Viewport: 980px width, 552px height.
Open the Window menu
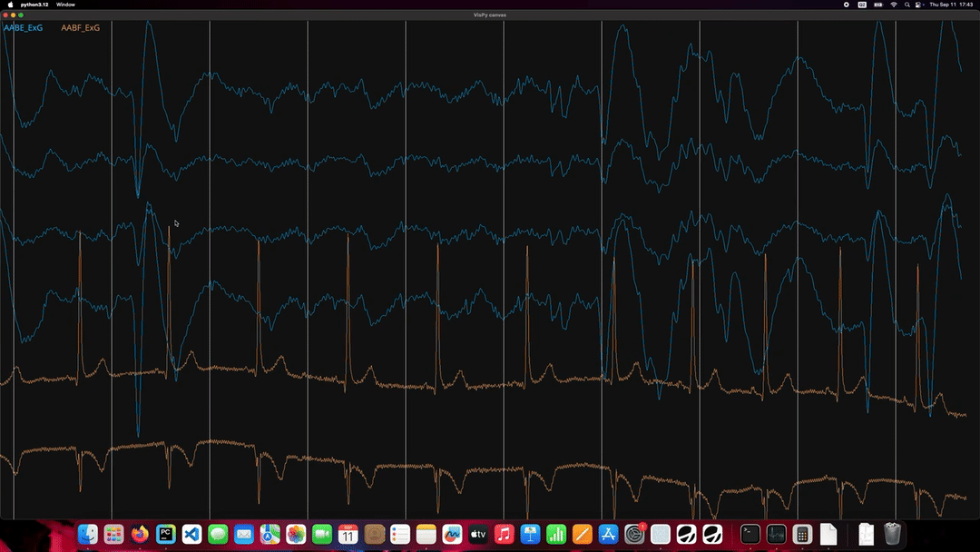point(65,5)
